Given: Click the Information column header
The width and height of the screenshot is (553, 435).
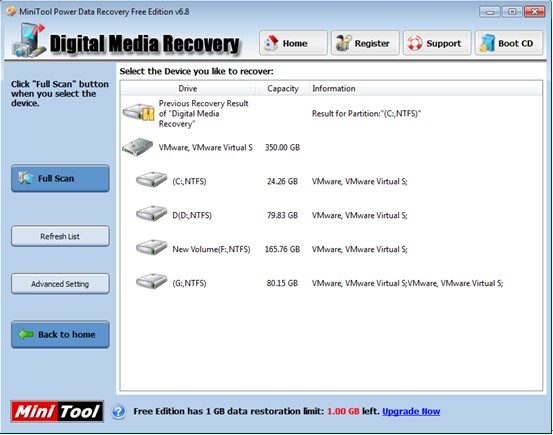Looking at the screenshot, I should click(426, 89).
